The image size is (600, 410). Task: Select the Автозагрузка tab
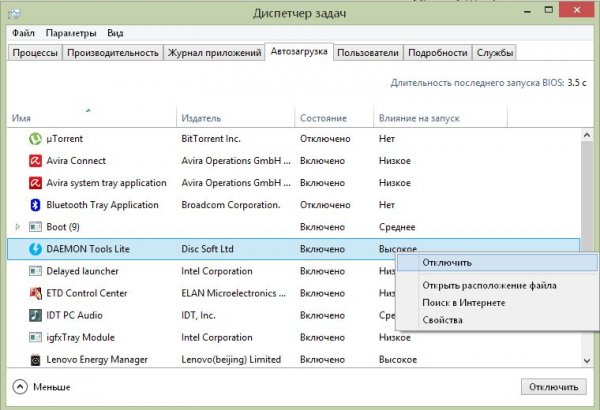pyautogui.click(x=299, y=51)
